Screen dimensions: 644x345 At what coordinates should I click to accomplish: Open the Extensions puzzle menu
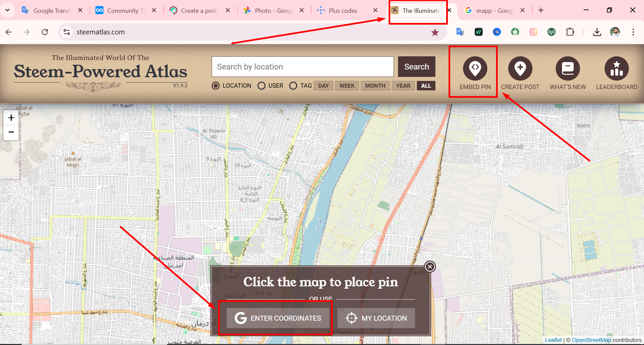[570, 32]
